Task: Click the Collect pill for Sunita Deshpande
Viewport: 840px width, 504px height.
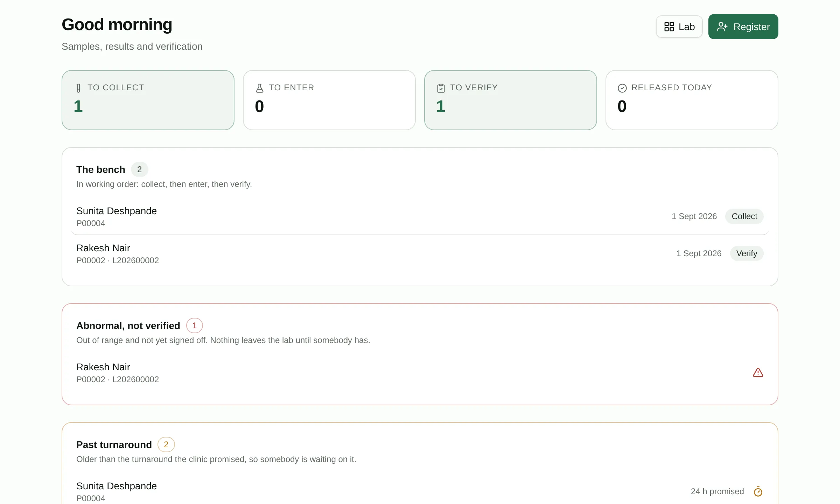Action: (x=744, y=216)
